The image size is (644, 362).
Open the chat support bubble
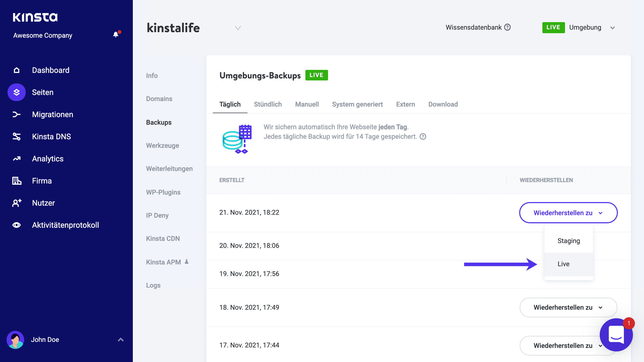pos(616,335)
